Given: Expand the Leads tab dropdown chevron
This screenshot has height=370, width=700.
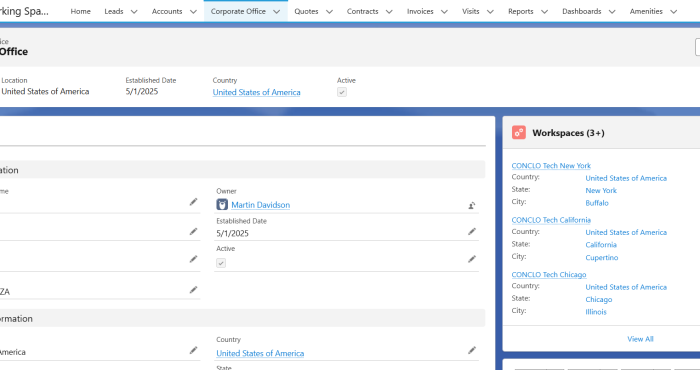Looking at the screenshot, I should click(134, 12).
